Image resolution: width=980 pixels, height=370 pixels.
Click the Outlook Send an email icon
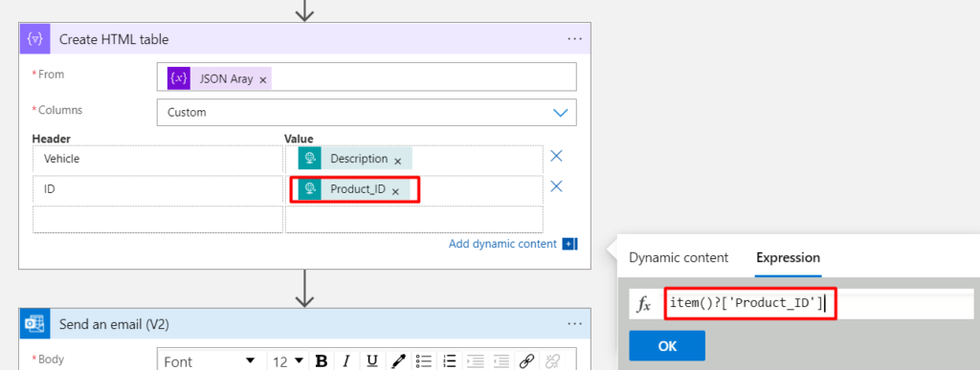35,324
